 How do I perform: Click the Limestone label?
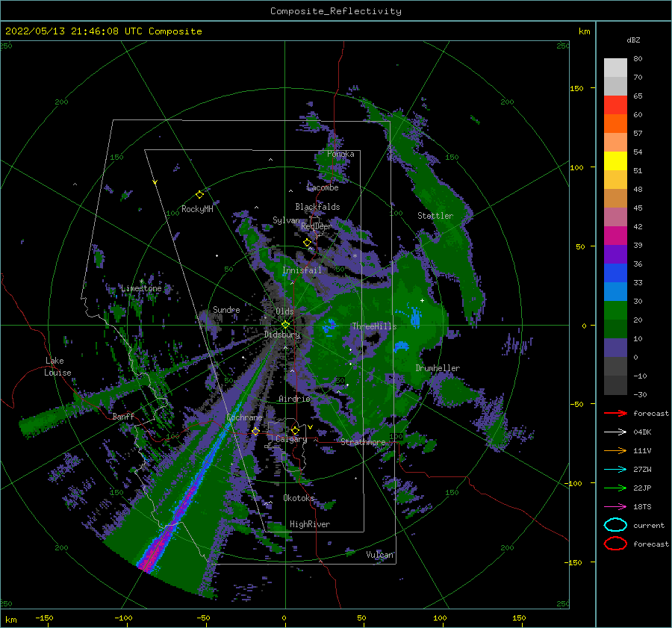(x=141, y=288)
